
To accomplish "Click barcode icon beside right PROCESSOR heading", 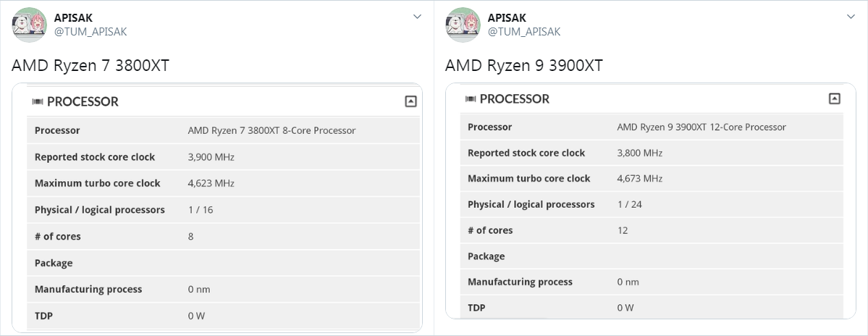I will [471, 99].
